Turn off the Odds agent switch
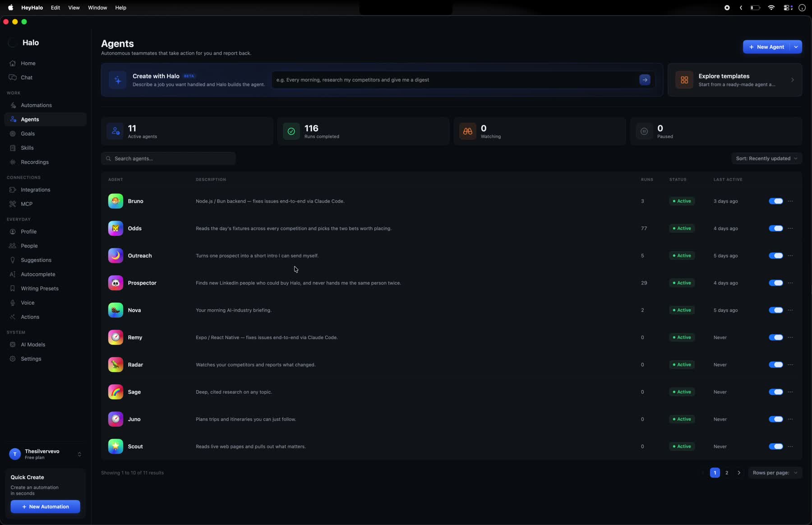 776,228
